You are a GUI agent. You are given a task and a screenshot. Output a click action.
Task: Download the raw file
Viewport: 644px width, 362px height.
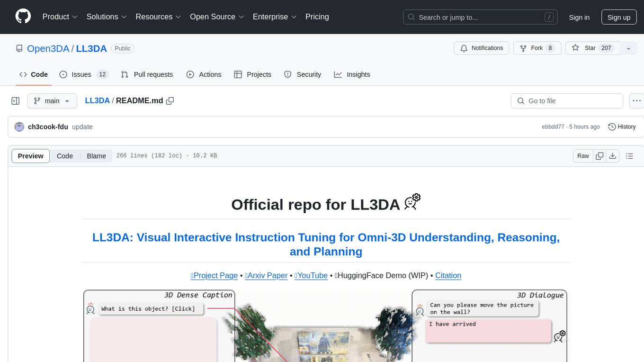pyautogui.click(x=613, y=156)
